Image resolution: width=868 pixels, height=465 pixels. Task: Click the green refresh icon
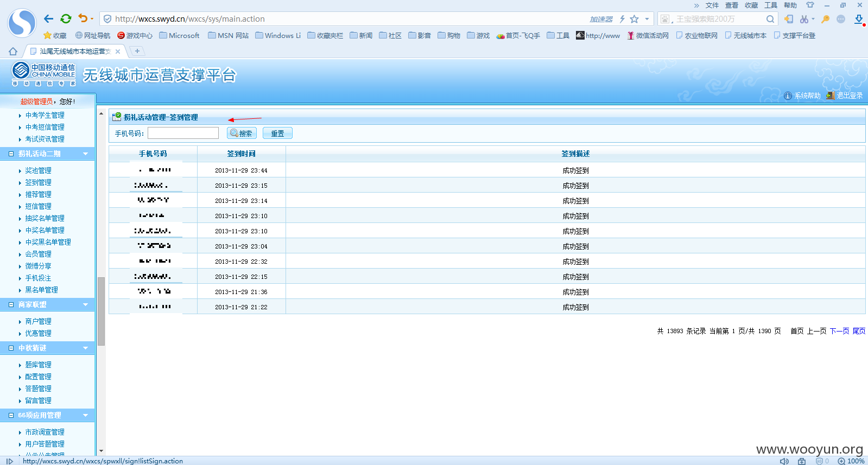[x=66, y=19]
